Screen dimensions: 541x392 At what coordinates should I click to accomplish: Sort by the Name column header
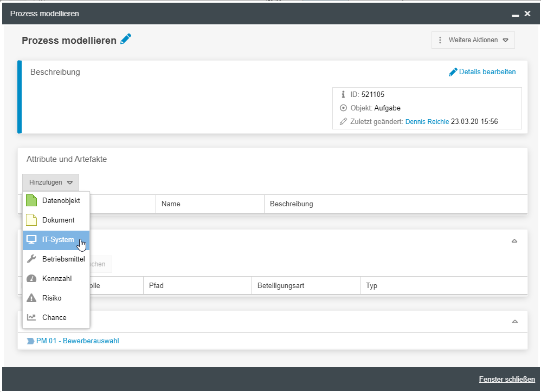pyautogui.click(x=171, y=204)
